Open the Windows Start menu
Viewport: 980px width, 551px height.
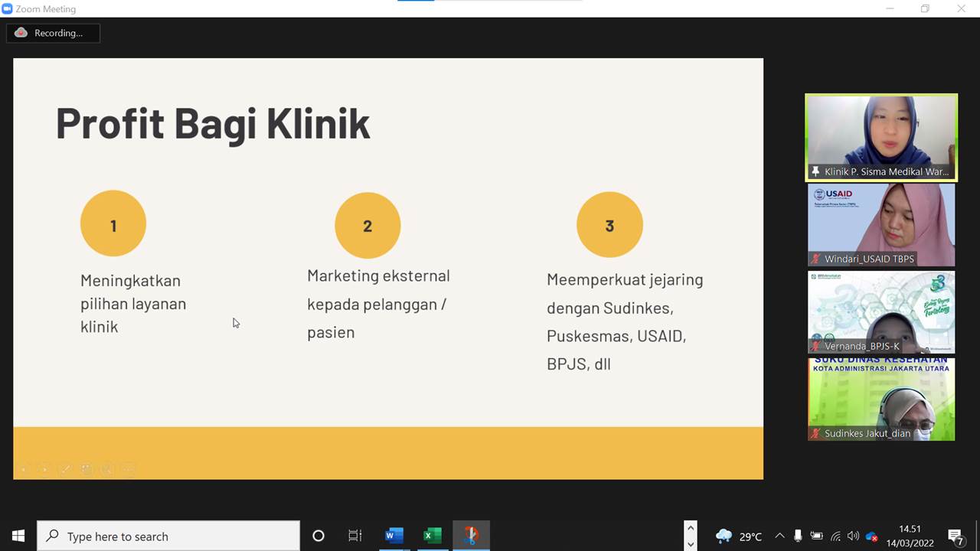(x=18, y=536)
